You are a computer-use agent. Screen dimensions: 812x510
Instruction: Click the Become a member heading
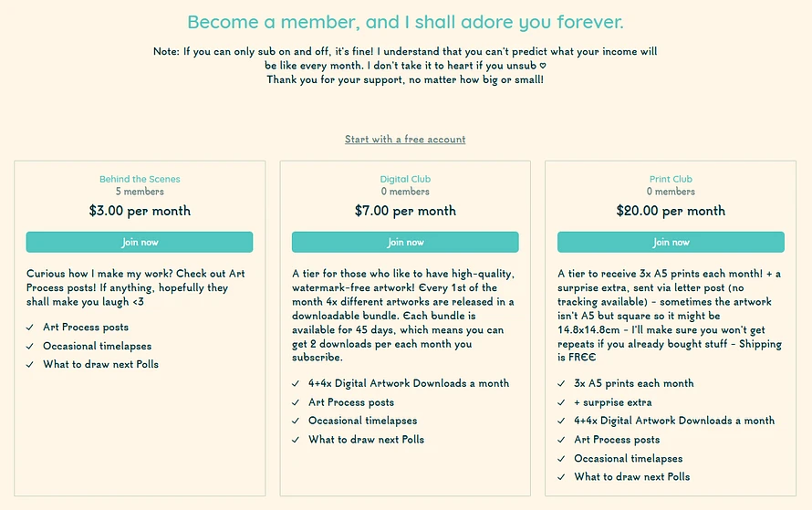[405, 22]
